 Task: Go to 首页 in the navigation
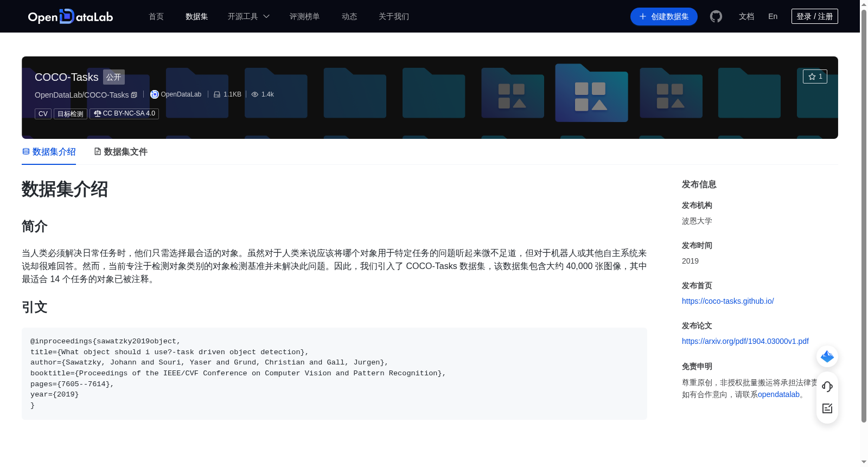coord(156,16)
